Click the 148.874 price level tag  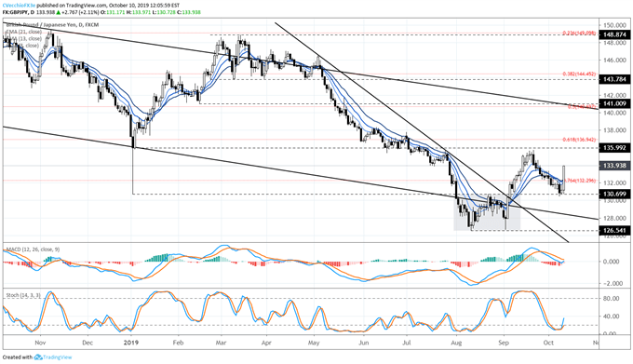click(x=614, y=34)
